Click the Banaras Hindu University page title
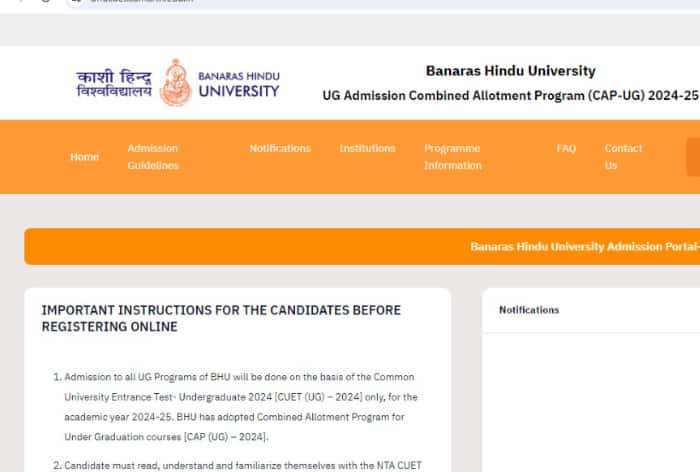Screen dimensions: 700x472 tap(510, 71)
